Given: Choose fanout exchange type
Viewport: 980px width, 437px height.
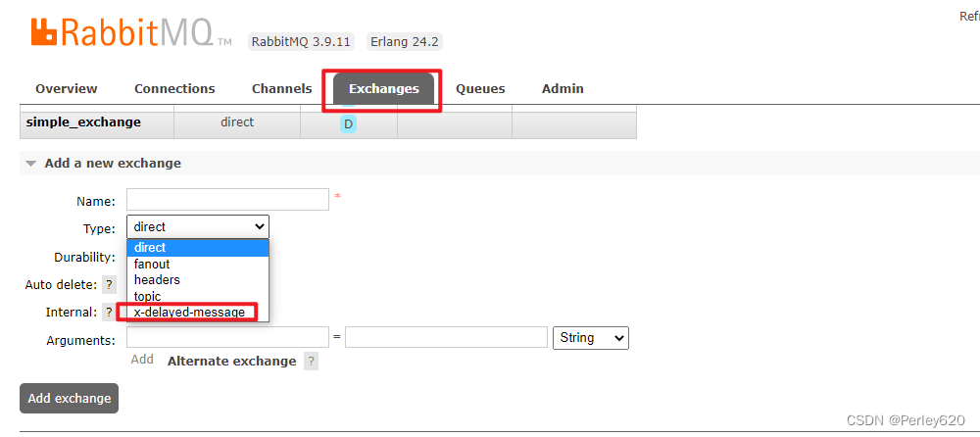Looking at the screenshot, I should [198, 264].
